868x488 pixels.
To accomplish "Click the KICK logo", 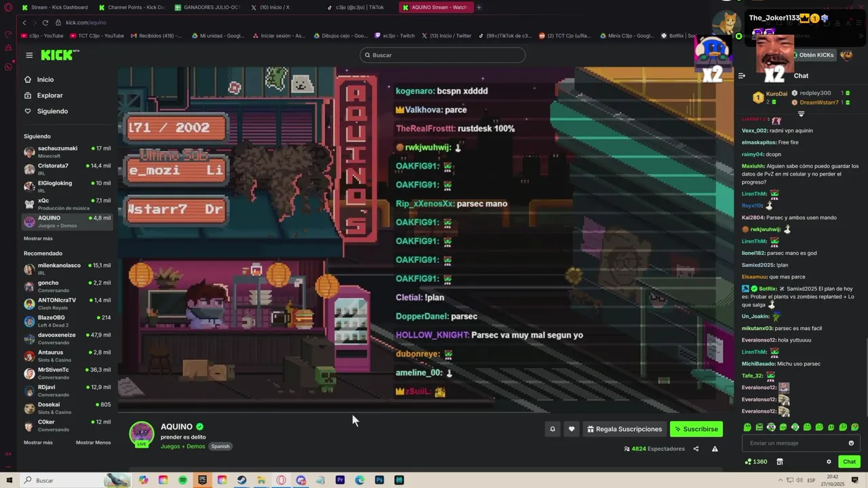I will click(x=60, y=55).
